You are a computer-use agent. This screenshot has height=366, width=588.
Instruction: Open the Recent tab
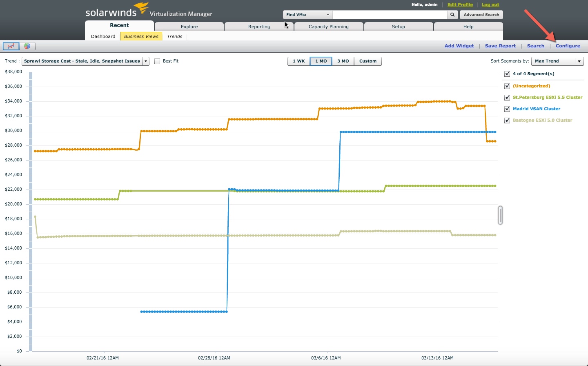pos(119,25)
